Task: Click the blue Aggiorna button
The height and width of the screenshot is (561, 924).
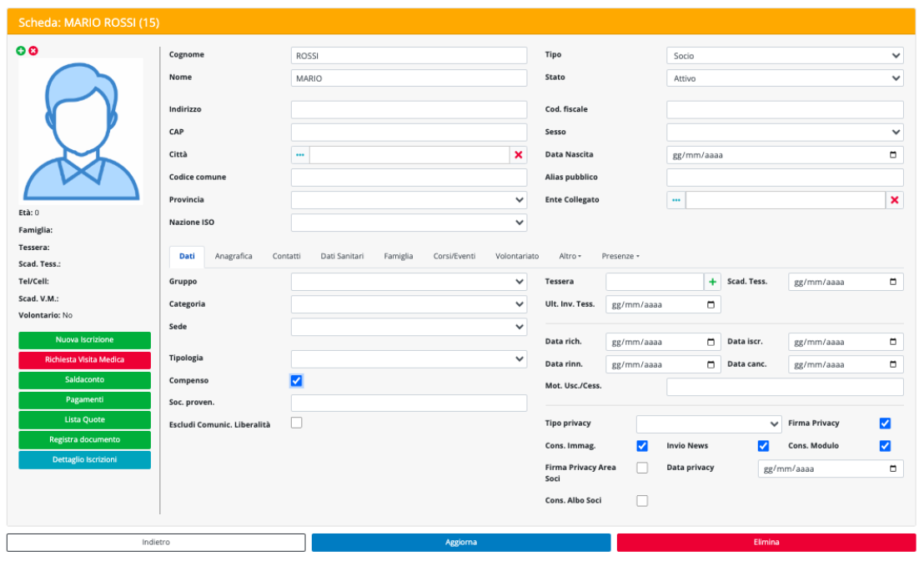Action: 461,543
